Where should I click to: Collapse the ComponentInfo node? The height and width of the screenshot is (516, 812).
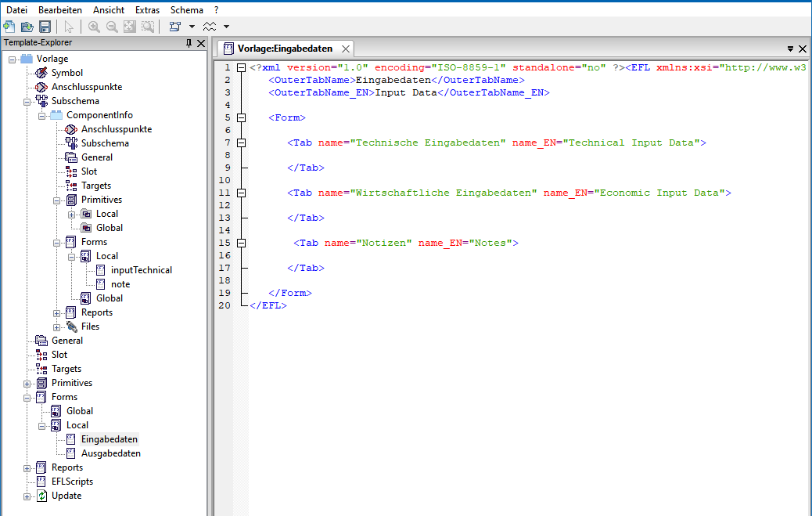click(42, 116)
